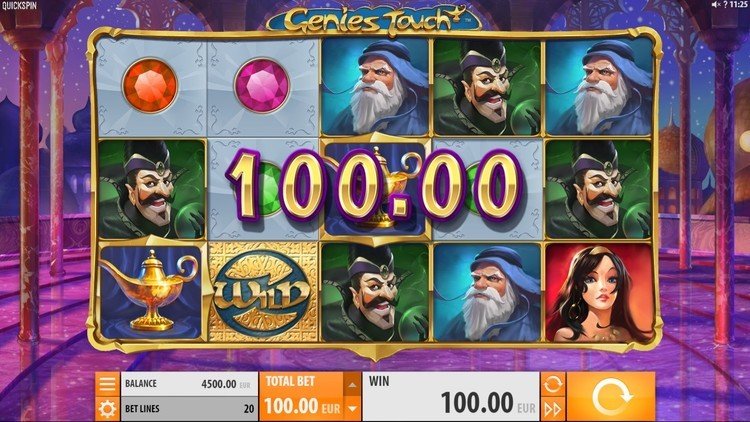Open help via the question mark icon

pos(725,4)
